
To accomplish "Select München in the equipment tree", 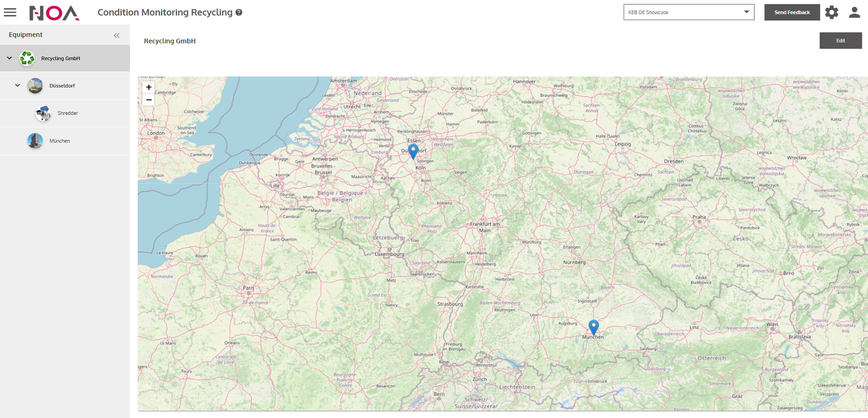I will coord(59,141).
